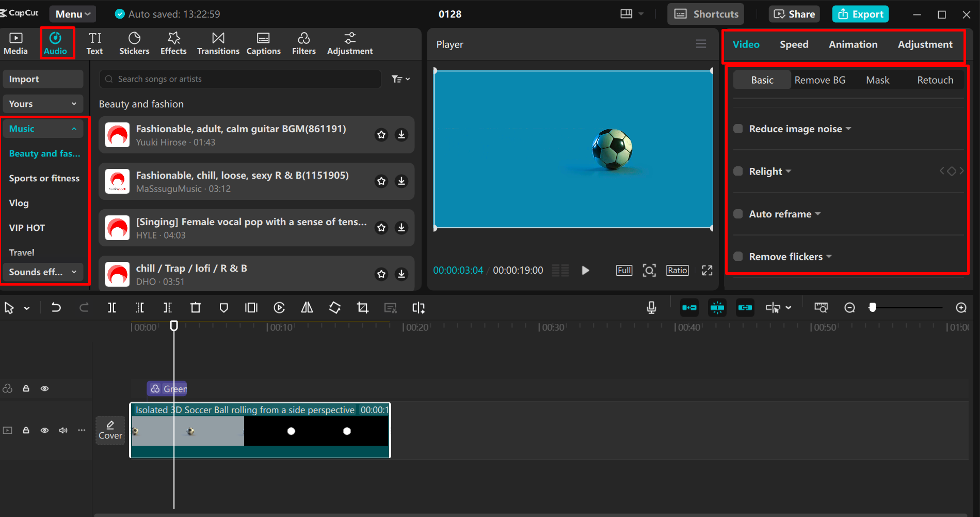The height and width of the screenshot is (517, 980).
Task: Switch to the Speed tab
Action: pyautogui.click(x=794, y=44)
